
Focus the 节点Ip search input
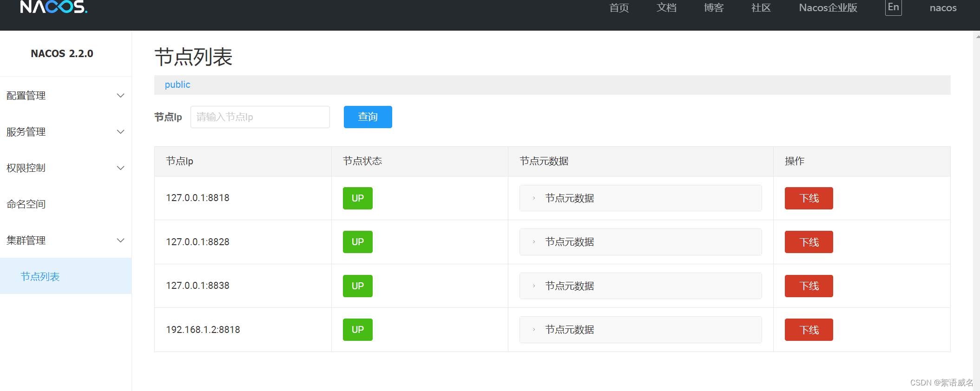[x=260, y=117]
